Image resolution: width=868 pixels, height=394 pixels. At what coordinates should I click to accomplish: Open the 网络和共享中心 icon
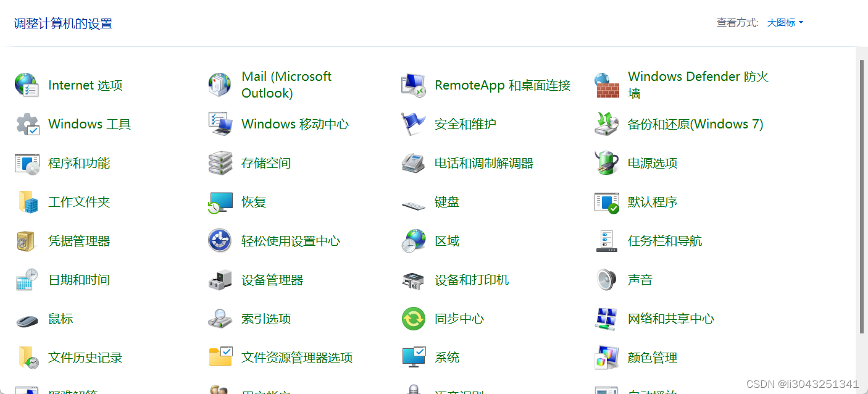(x=606, y=319)
